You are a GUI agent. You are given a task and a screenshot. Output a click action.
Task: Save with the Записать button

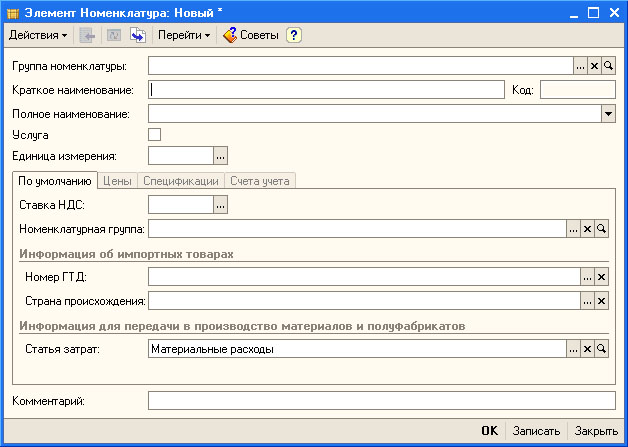point(536,431)
